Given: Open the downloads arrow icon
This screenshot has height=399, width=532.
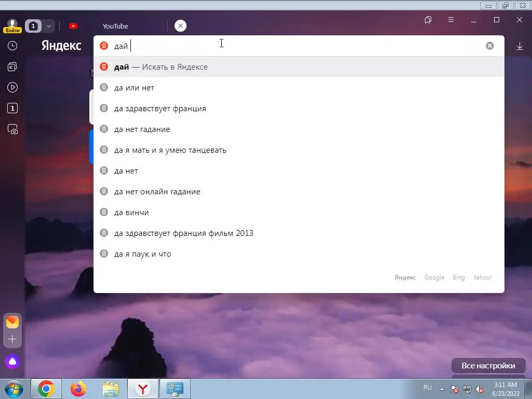Looking at the screenshot, I should click(520, 46).
